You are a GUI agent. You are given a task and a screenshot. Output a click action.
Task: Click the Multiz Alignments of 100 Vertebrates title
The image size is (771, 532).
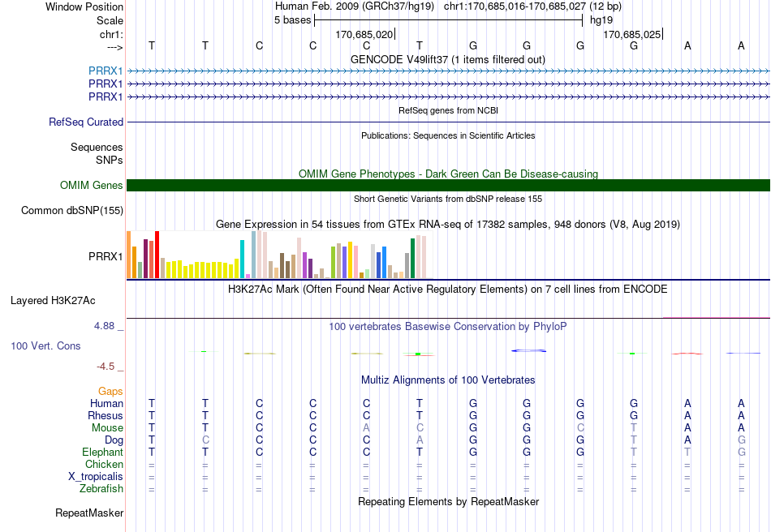pyautogui.click(x=448, y=380)
